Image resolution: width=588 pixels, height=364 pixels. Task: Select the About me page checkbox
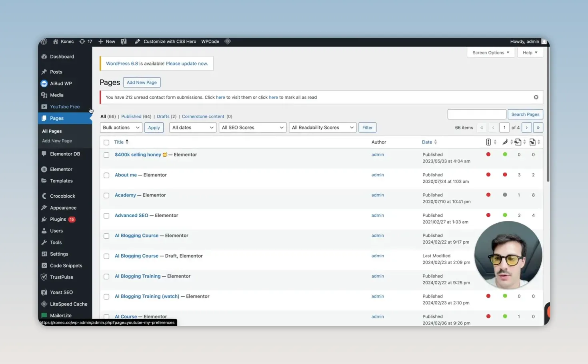tap(106, 175)
